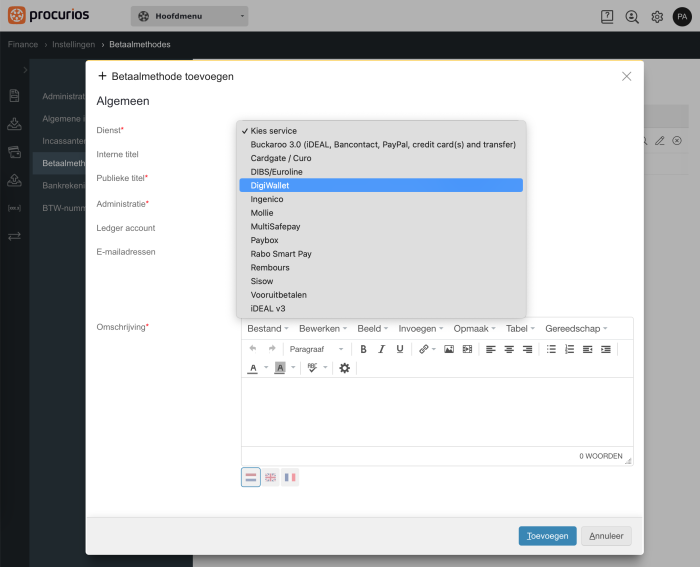
Task: Create a bulleted list
Action: pos(551,349)
